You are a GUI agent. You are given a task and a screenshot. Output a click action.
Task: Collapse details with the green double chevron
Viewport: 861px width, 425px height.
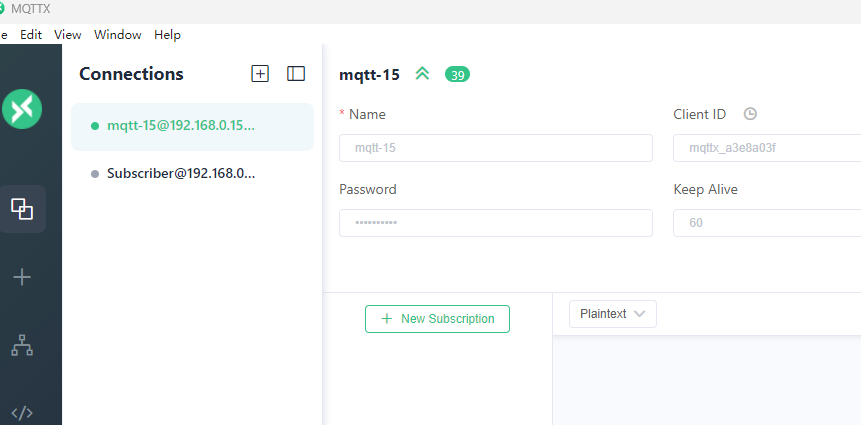click(x=422, y=73)
